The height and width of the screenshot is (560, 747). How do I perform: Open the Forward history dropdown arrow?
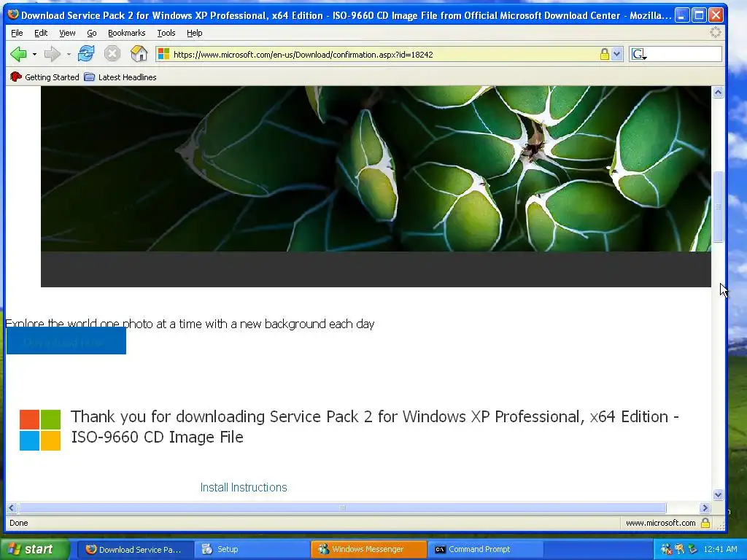[69, 54]
